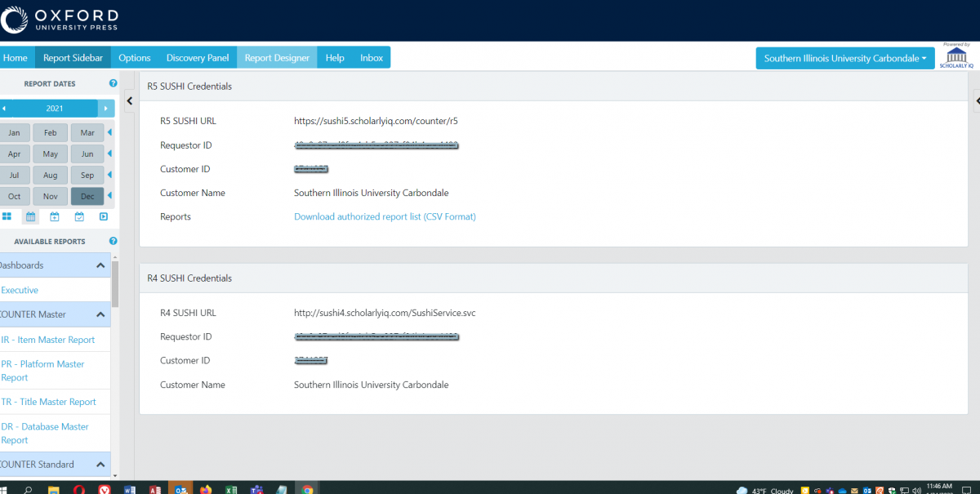This screenshot has width=980, height=494.
Task: Open the Inbox tab
Action: (372, 58)
